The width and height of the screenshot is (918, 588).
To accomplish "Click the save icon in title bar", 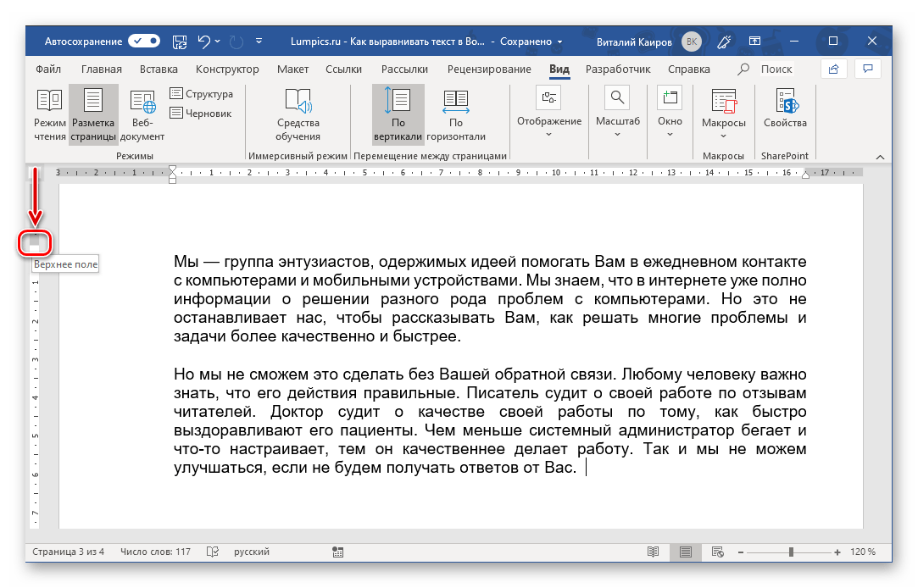I will click(x=180, y=41).
